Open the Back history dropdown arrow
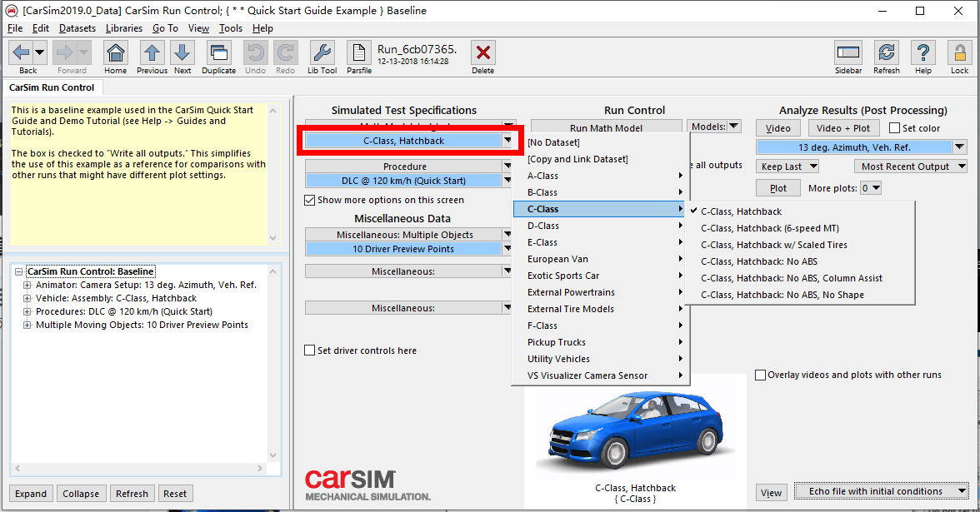Screen dimensions: 980x512 39,52
